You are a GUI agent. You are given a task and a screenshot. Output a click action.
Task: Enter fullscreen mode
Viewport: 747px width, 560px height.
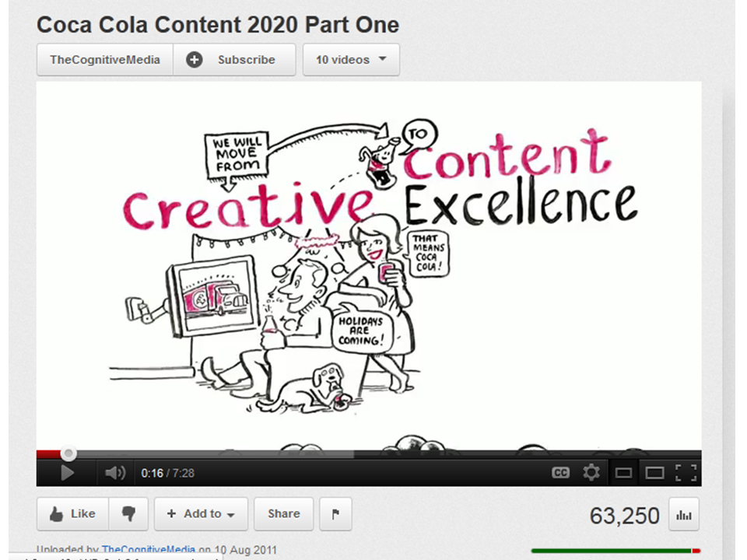pyautogui.click(x=686, y=472)
